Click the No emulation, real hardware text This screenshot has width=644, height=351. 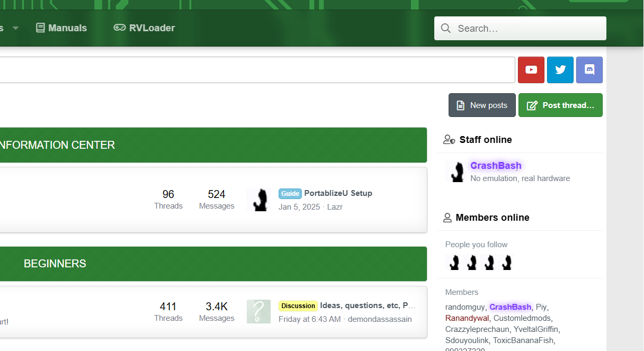tap(520, 178)
